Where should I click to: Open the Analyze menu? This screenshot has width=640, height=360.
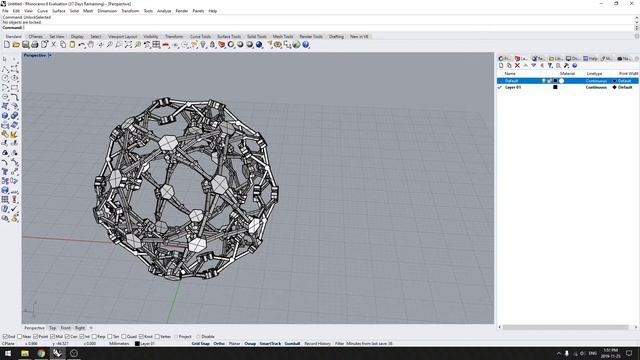(164, 11)
